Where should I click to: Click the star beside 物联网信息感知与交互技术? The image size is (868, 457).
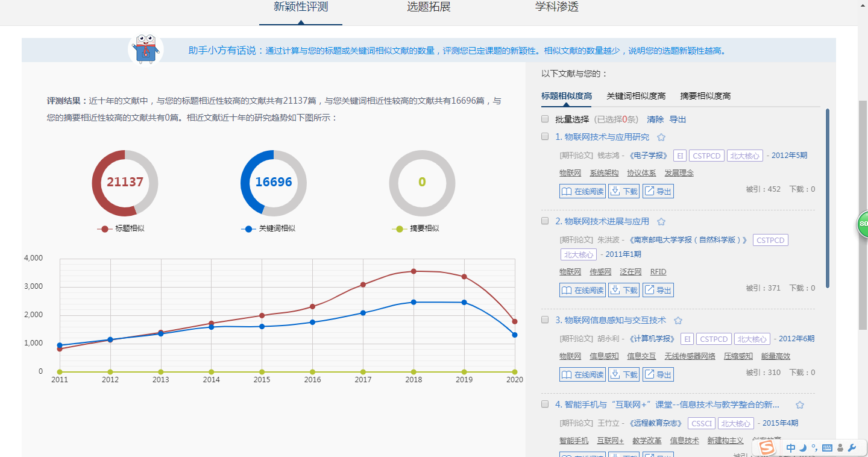click(678, 321)
